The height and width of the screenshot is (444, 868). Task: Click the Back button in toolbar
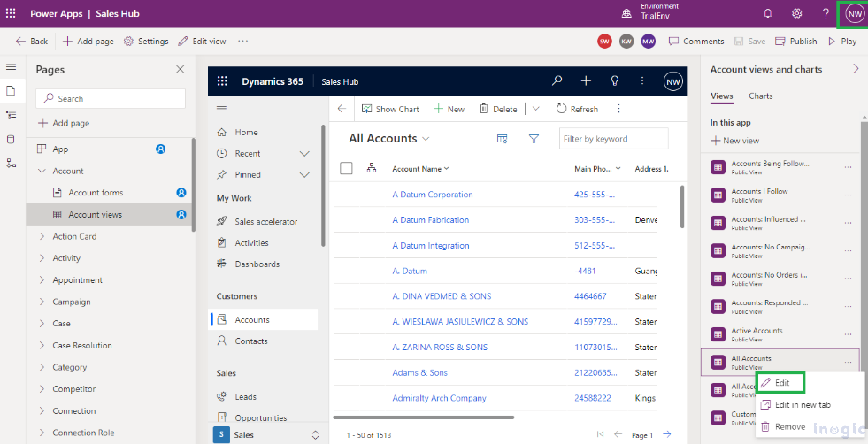click(32, 41)
